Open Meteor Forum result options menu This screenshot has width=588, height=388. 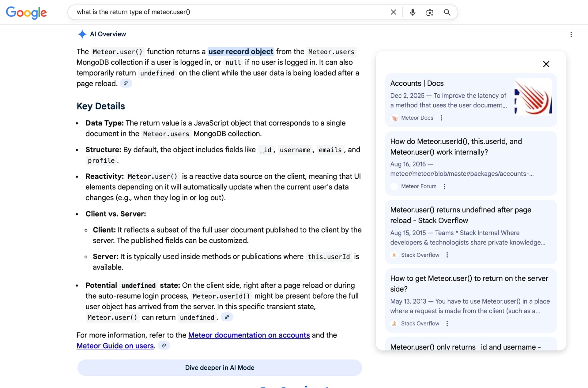coord(444,187)
